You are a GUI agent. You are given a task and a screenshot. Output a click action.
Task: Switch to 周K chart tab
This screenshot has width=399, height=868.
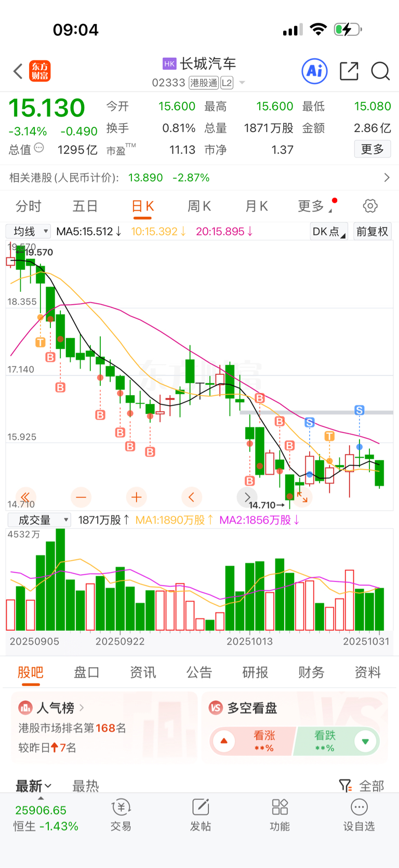point(199,206)
